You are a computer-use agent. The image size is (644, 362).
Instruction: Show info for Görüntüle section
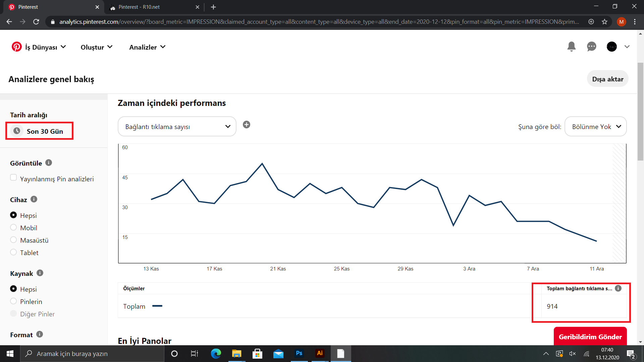[49, 163]
